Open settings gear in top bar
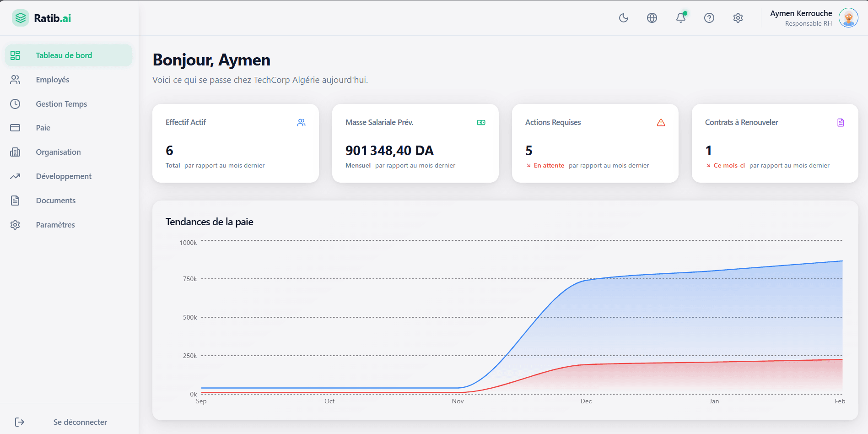868x434 pixels. 738,18
